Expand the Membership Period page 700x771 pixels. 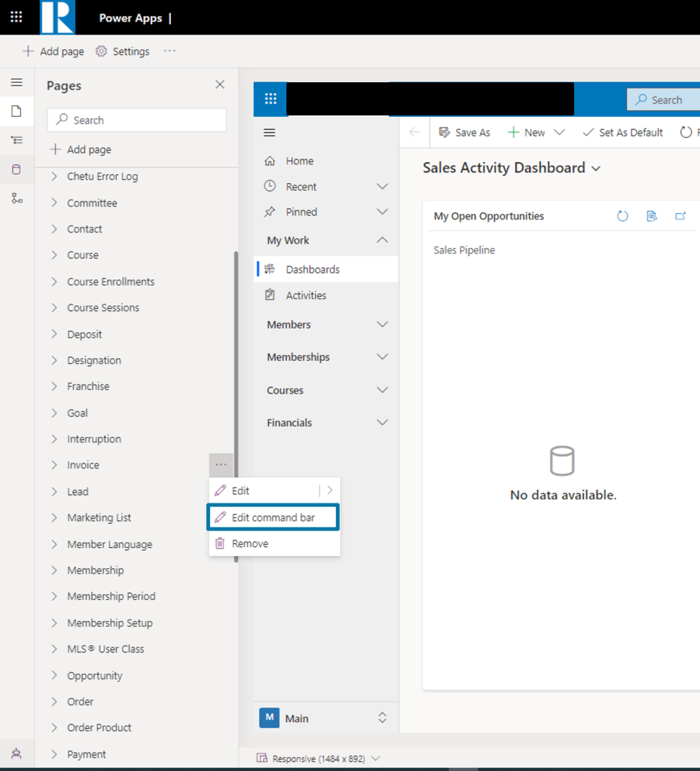tap(54, 596)
